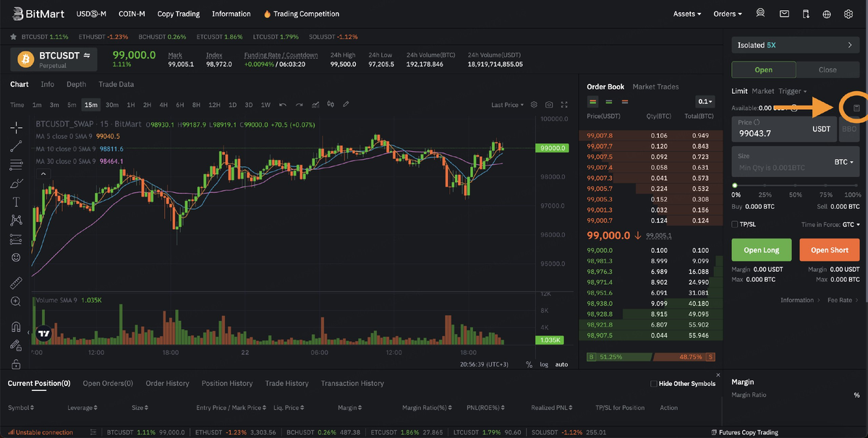Toggle magnet mode in chart toolbar
The image size is (868, 438).
pos(16,327)
